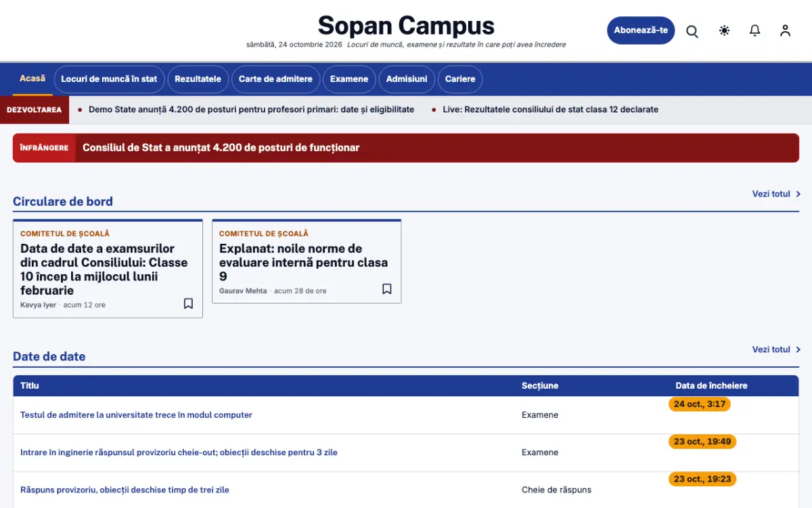Open ticker headline about 4.200 posturi pentru profesori
The height and width of the screenshot is (508, 812).
coord(251,109)
